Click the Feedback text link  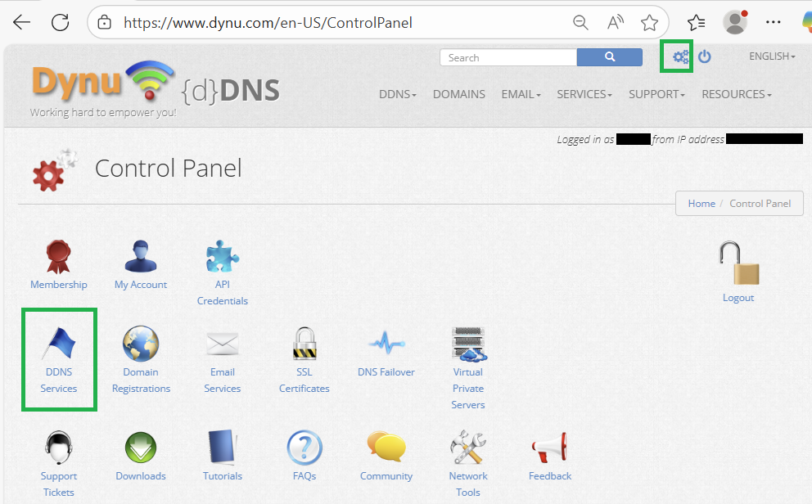coord(550,476)
